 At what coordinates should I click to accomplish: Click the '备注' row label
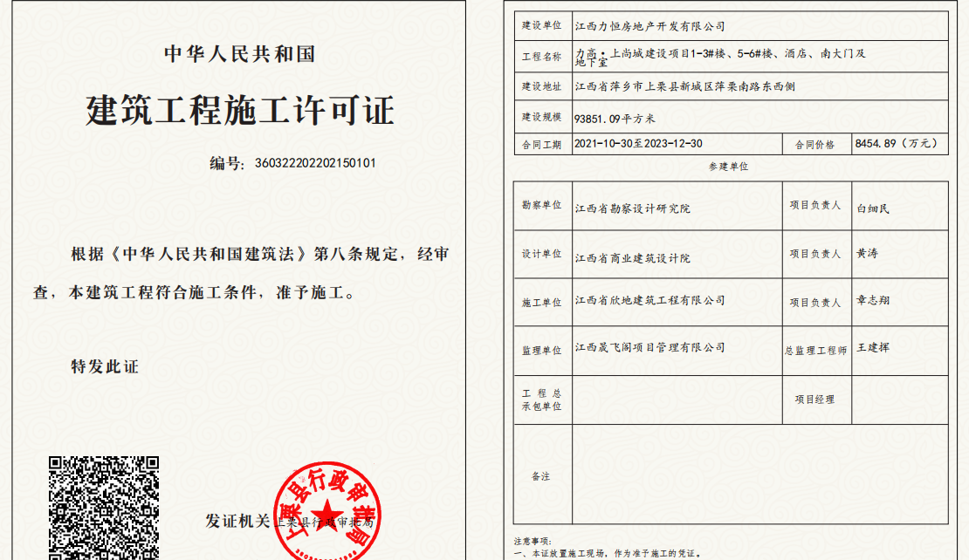pos(540,476)
